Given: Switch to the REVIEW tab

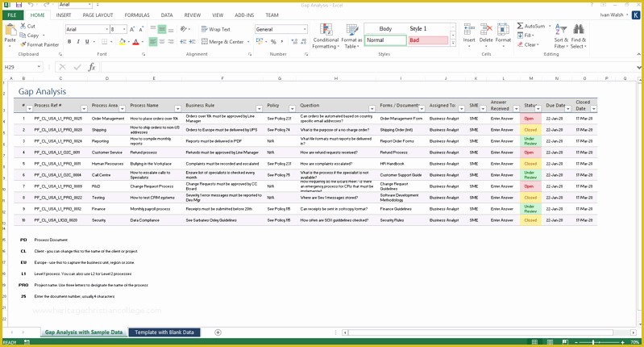Looking at the screenshot, I should (192, 15).
